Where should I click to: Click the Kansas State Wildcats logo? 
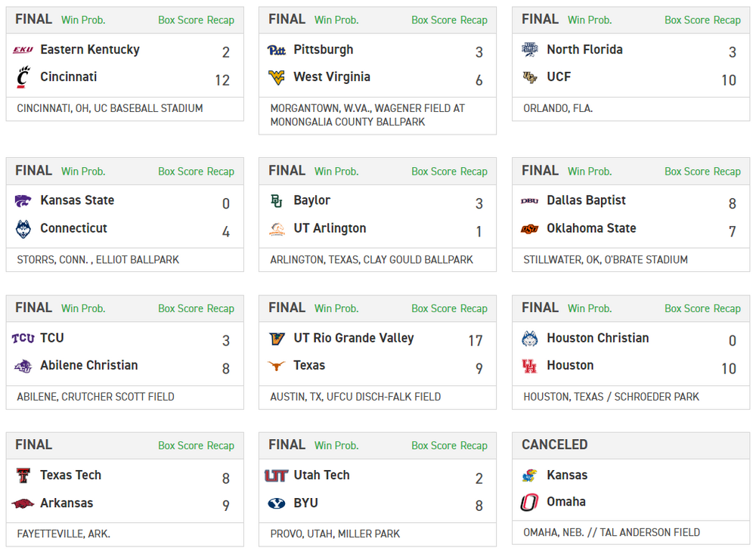pos(23,201)
